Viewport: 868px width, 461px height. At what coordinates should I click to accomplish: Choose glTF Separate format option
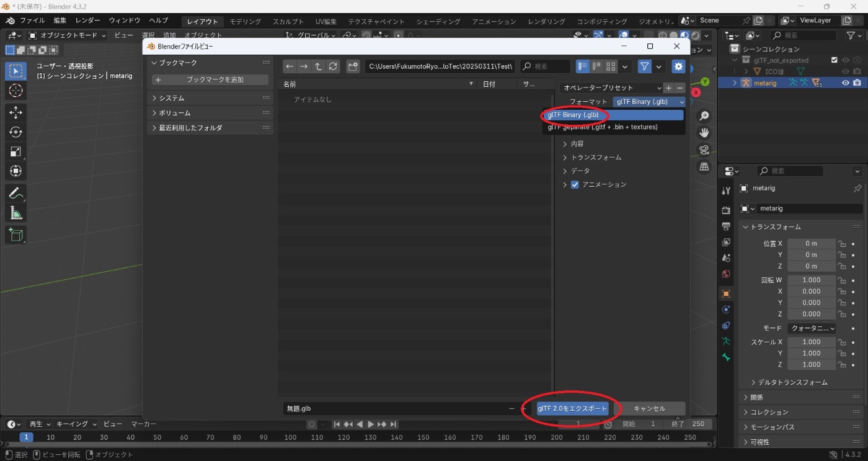(x=613, y=127)
